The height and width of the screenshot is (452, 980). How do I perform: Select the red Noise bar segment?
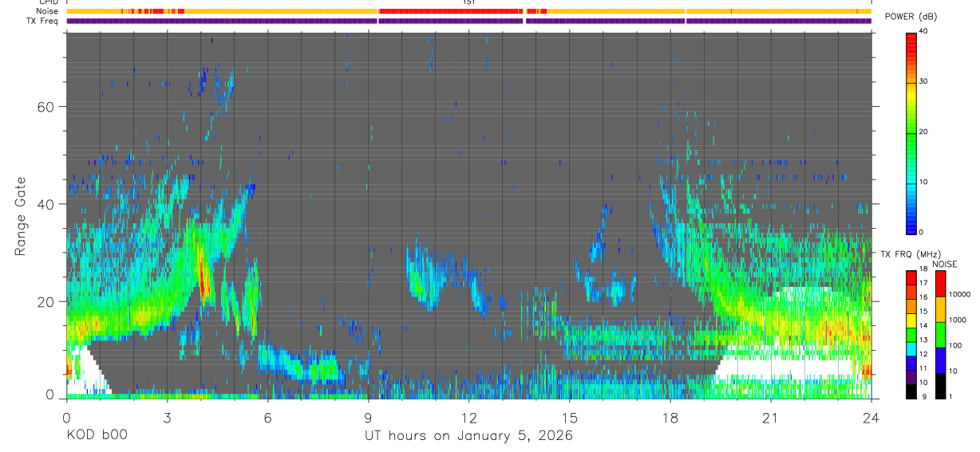pyautogui.click(x=451, y=11)
